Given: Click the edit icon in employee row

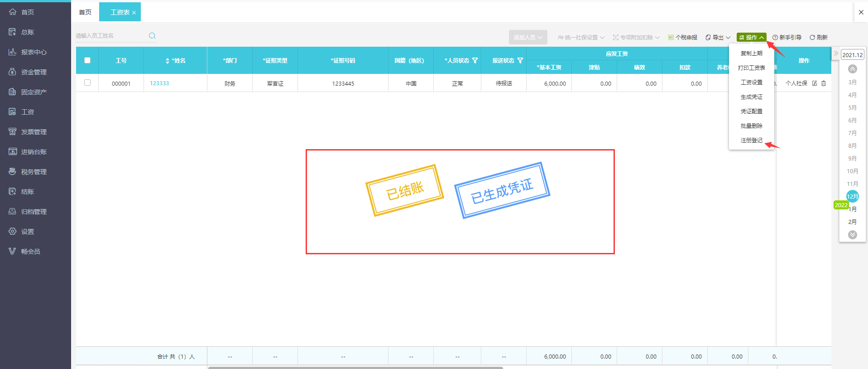Looking at the screenshot, I should (x=815, y=83).
